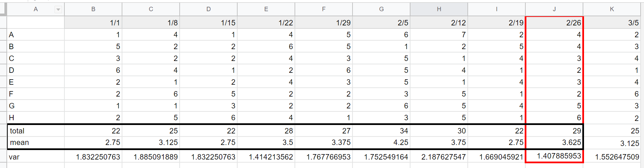The image size is (644, 168).
Task: Select the mean label cell
Action: (36, 143)
